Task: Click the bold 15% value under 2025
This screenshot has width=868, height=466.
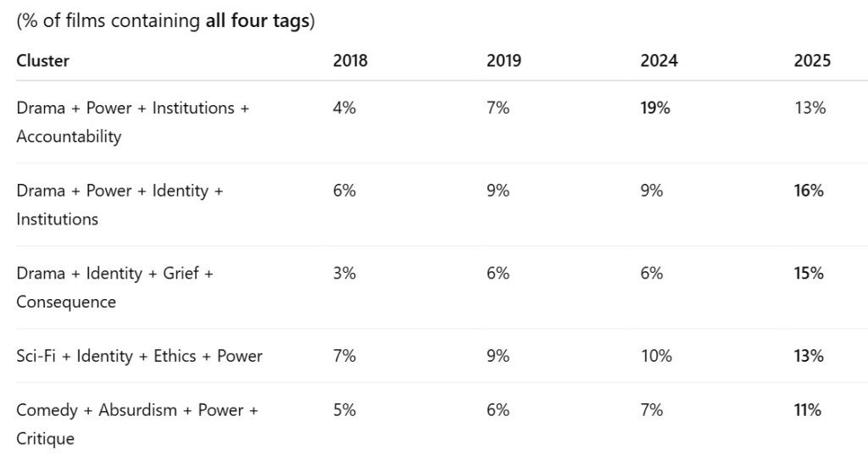Action: pyautogui.click(x=809, y=273)
